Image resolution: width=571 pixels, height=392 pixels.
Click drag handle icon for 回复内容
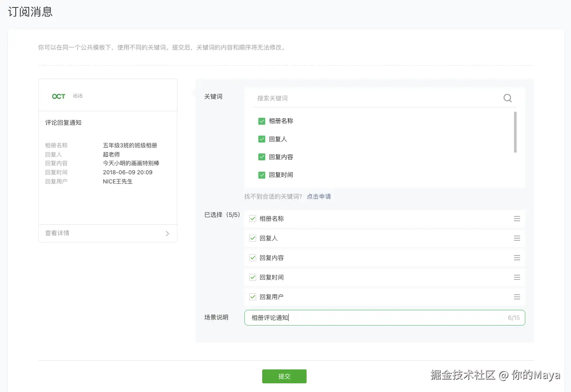pyautogui.click(x=517, y=258)
